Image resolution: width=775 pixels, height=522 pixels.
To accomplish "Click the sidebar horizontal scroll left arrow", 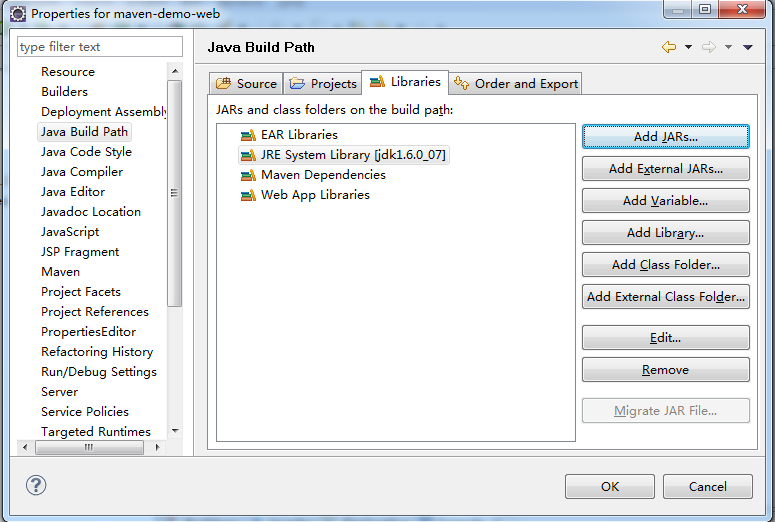I will point(25,447).
